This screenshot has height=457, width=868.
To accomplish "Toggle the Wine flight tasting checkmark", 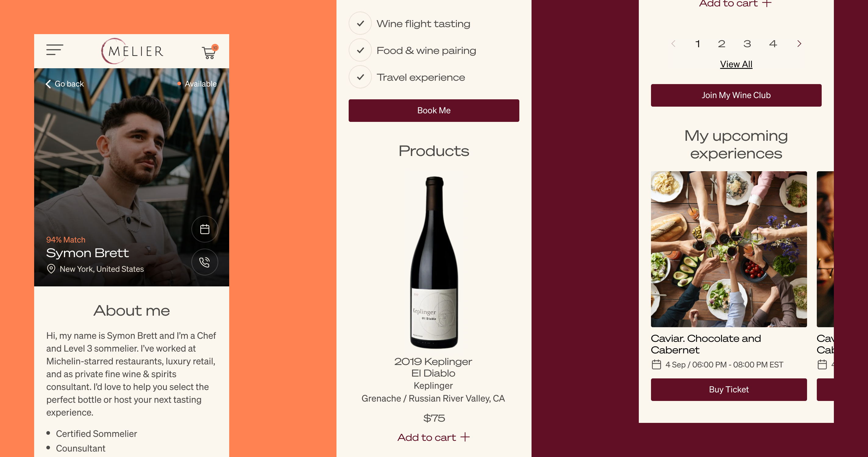I will (x=360, y=23).
